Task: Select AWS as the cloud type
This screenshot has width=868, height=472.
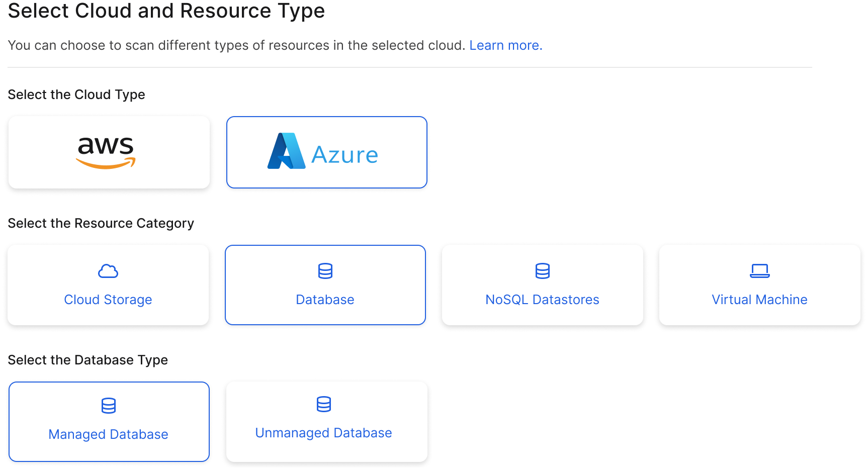Action: coord(108,152)
